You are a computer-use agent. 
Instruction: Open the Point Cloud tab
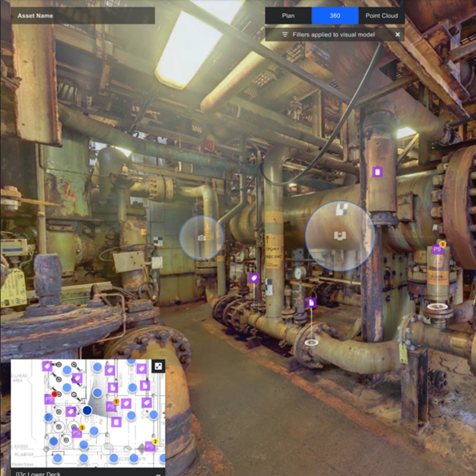coord(382,15)
